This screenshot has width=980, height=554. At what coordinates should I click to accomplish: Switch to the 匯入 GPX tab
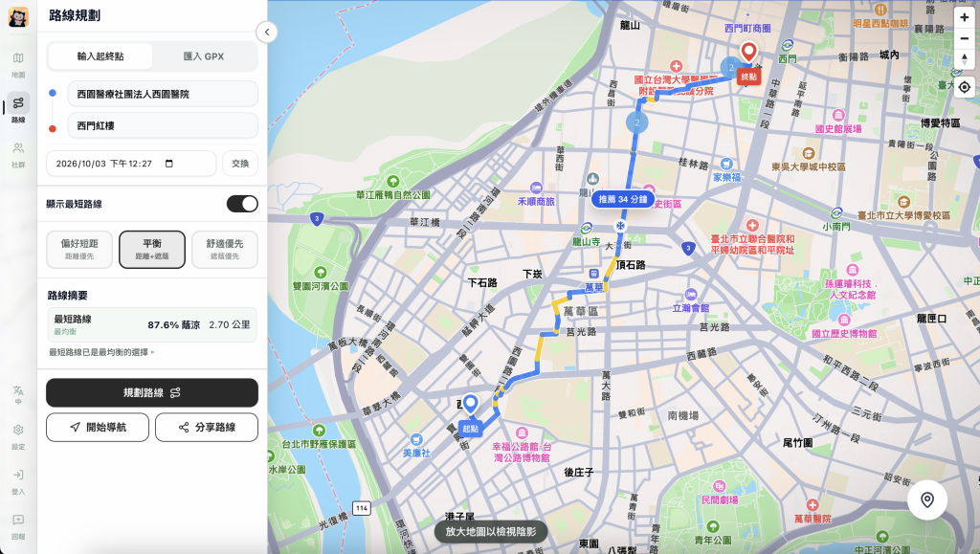(x=204, y=56)
